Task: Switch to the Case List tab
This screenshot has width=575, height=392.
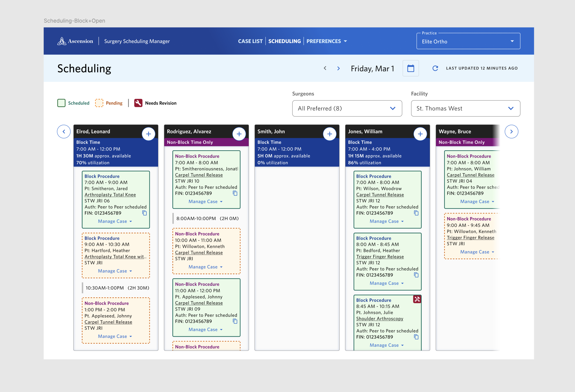Action: coord(250,41)
